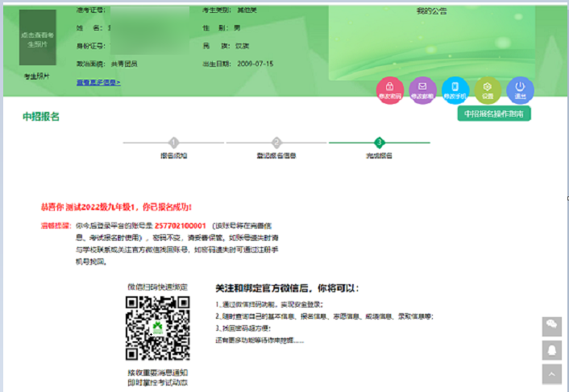Open the 修改邮箱 envelope icon
The width and height of the screenshot is (569, 392).
[x=422, y=89]
